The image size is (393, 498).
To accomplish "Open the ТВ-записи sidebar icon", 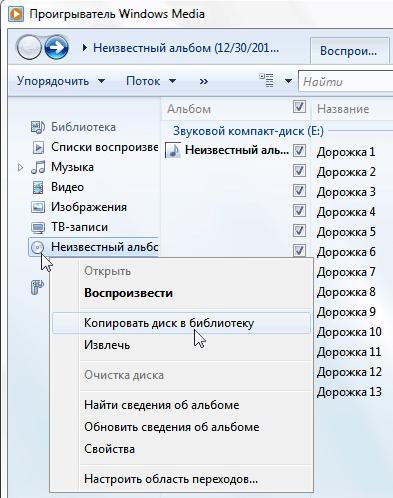I will [x=38, y=228].
